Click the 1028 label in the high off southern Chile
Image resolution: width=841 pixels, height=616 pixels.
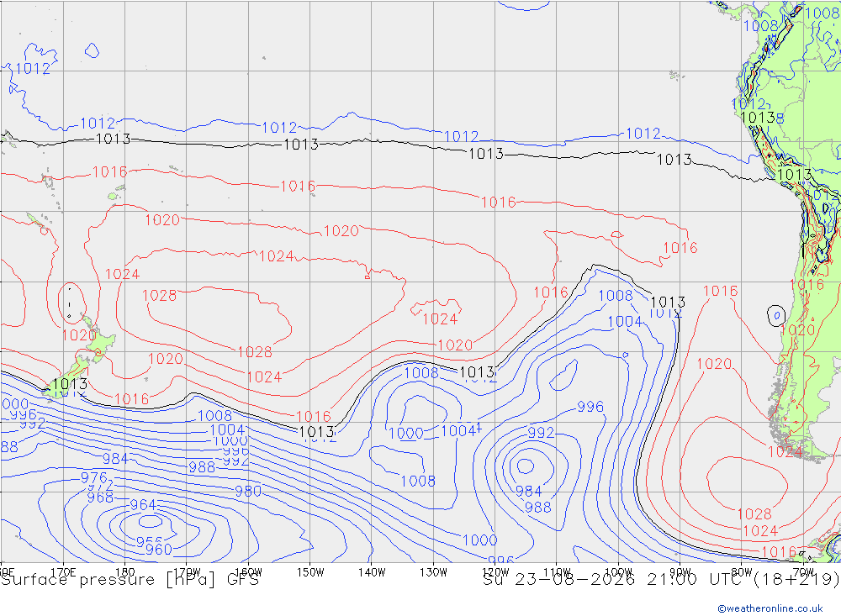(x=754, y=514)
